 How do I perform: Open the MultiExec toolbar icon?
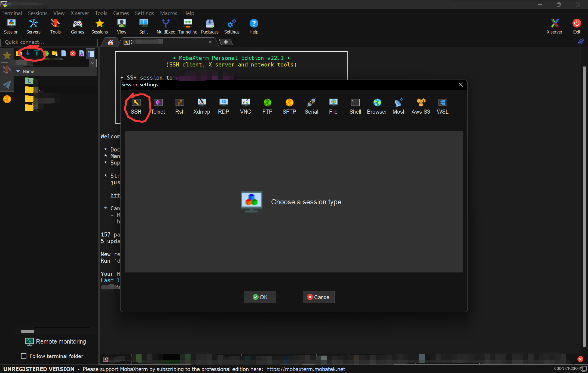click(166, 26)
